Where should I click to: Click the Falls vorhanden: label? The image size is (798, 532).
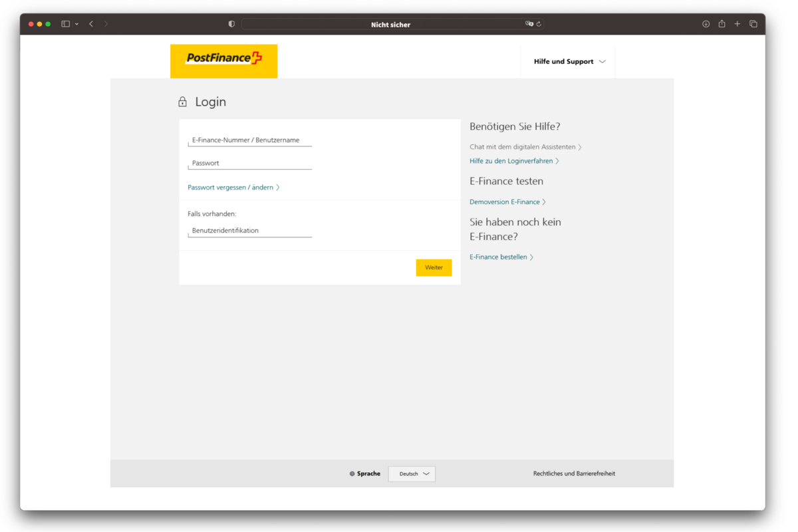[212, 214]
